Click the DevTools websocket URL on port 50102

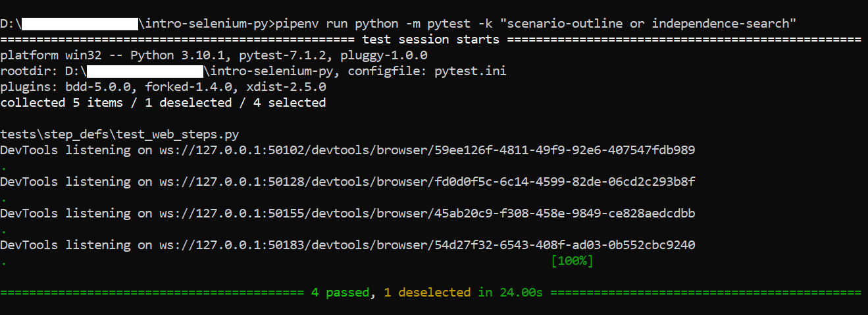[427, 150]
